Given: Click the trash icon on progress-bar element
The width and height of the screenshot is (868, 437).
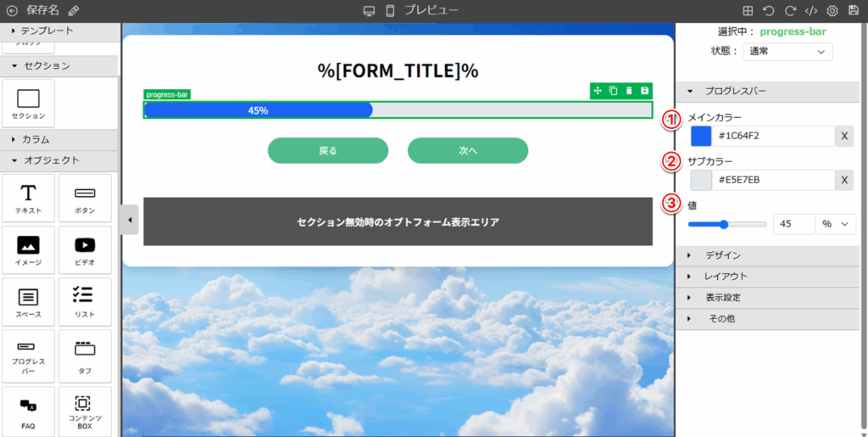Looking at the screenshot, I should click(628, 91).
